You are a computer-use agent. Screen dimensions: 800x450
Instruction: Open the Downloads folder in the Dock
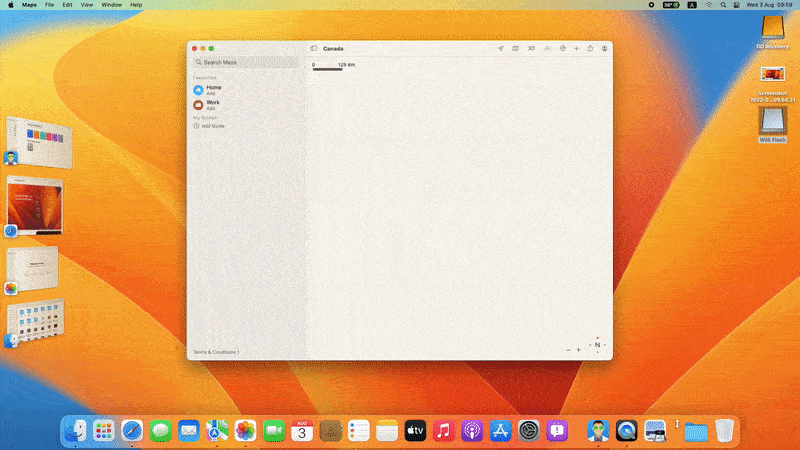tap(696, 432)
